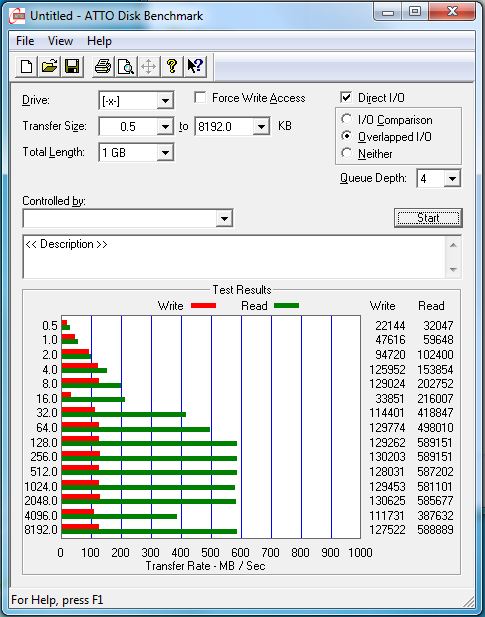Screen dimensions: 485x617
Task: Open the File menu
Action: (x=25, y=41)
